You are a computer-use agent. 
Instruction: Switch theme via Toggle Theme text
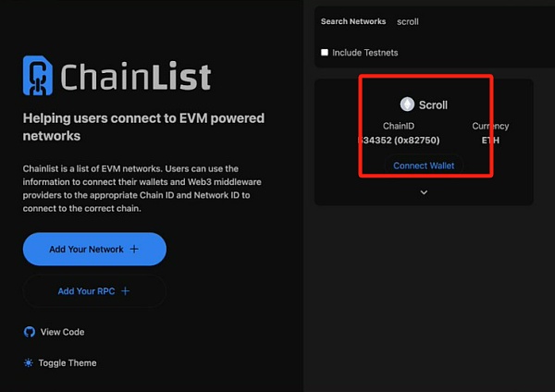[x=68, y=363]
